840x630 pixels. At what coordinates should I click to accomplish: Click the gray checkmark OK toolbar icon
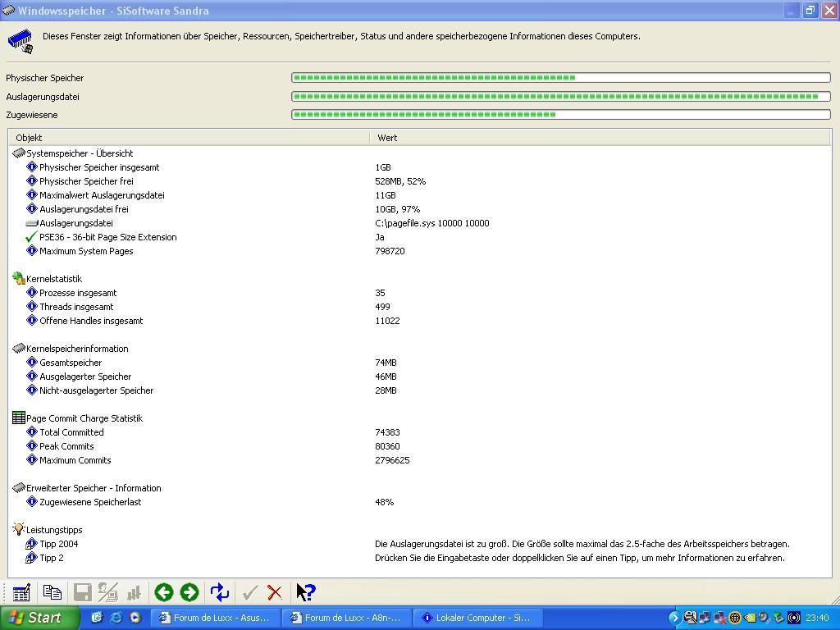[x=249, y=592]
